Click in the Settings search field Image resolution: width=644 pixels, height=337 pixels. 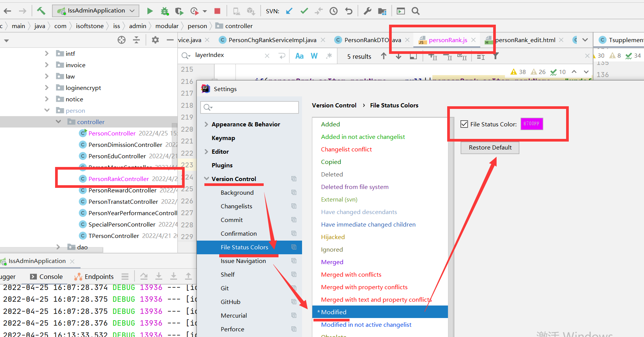click(250, 107)
